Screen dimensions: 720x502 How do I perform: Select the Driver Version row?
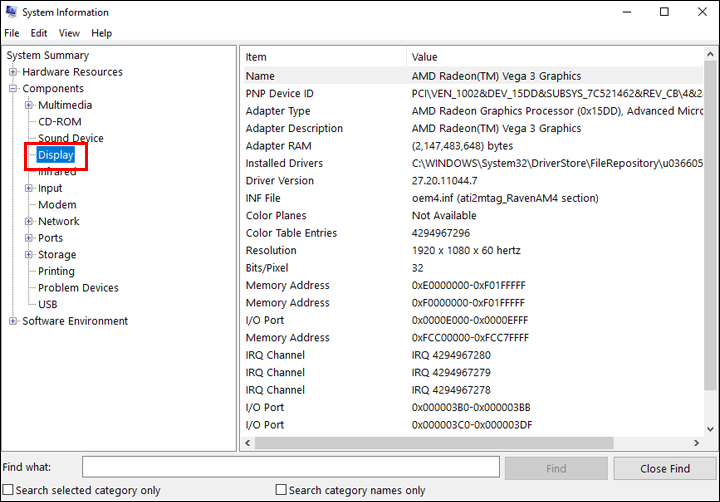[280, 181]
